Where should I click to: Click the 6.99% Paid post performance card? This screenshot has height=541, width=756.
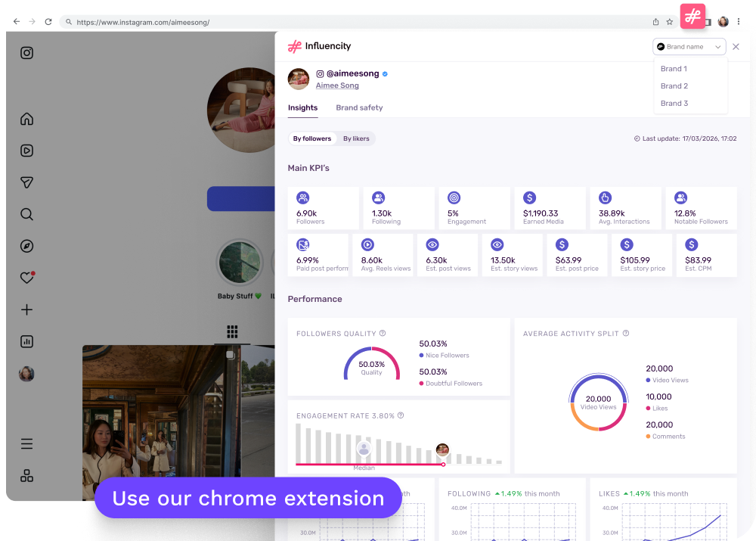pos(318,255)
